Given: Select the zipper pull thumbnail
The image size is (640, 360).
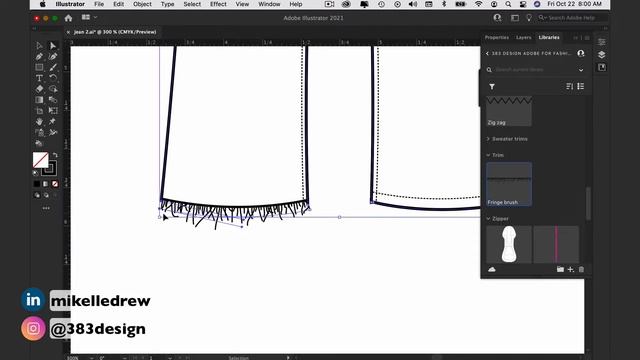Looking at the screenshot, I should click(509, 244).
